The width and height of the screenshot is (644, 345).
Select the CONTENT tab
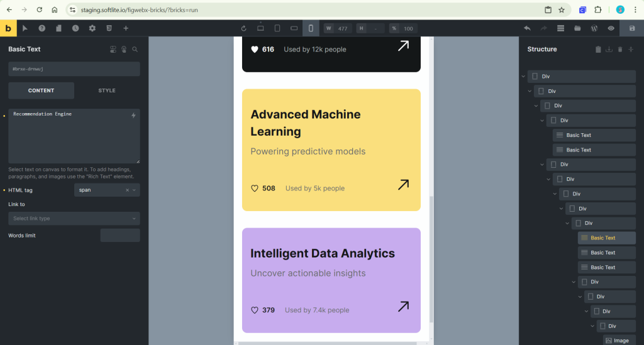[x=41, y=90]
